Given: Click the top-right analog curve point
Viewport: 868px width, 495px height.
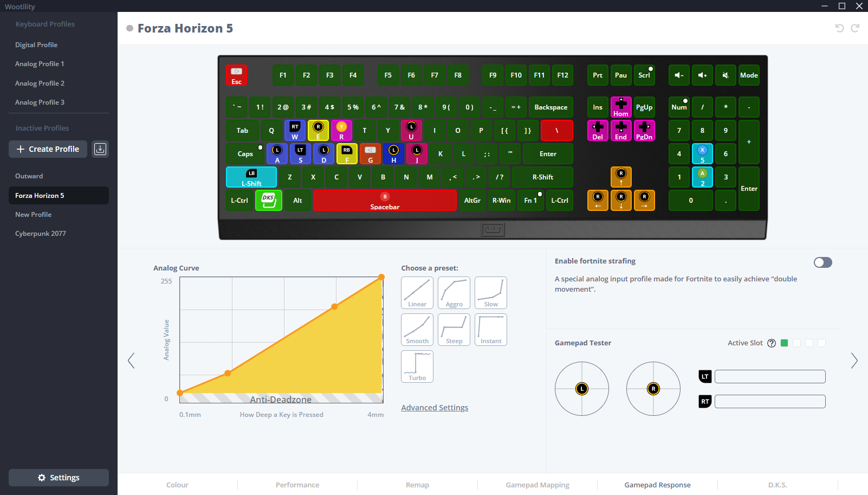Looking at the screenshot, I should coord(381,277).
